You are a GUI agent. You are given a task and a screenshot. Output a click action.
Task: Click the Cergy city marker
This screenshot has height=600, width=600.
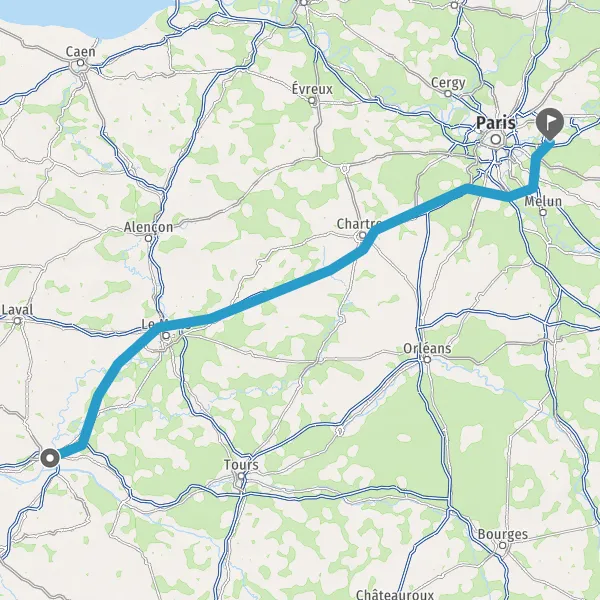tap(448, 94)
